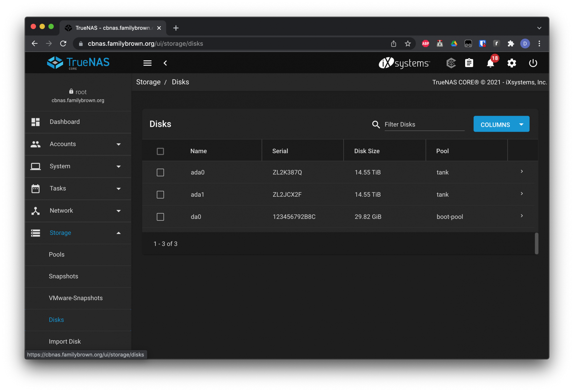This screenshot has height=392, width=574.
Task: Open the task manager clipboard icon
Action: pyautogui.click(x=469, y=63)
